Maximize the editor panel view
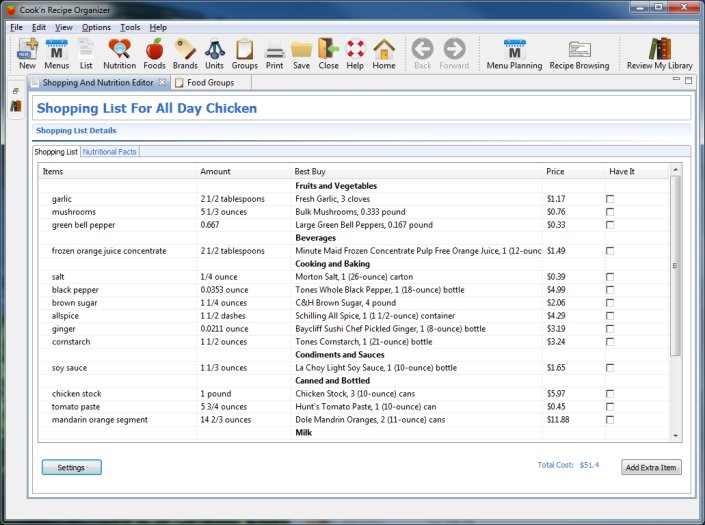The image size is (705, 525). 688,80
